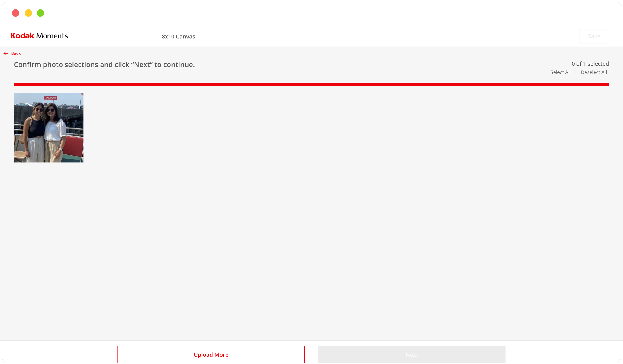Go back using the Back link

[x=16, y=53]
